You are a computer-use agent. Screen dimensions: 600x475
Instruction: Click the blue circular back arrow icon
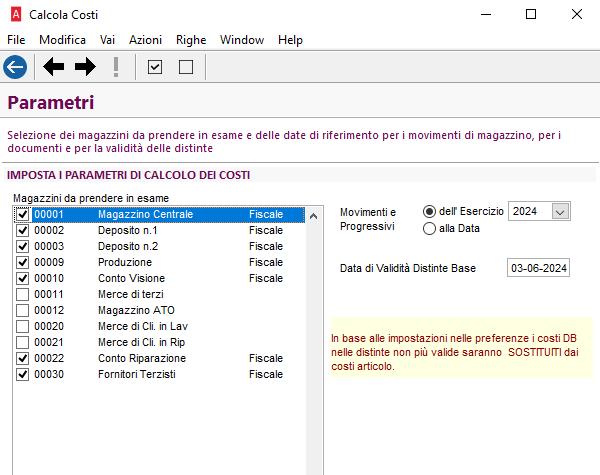pyautogui.click(x=15, y=67)
